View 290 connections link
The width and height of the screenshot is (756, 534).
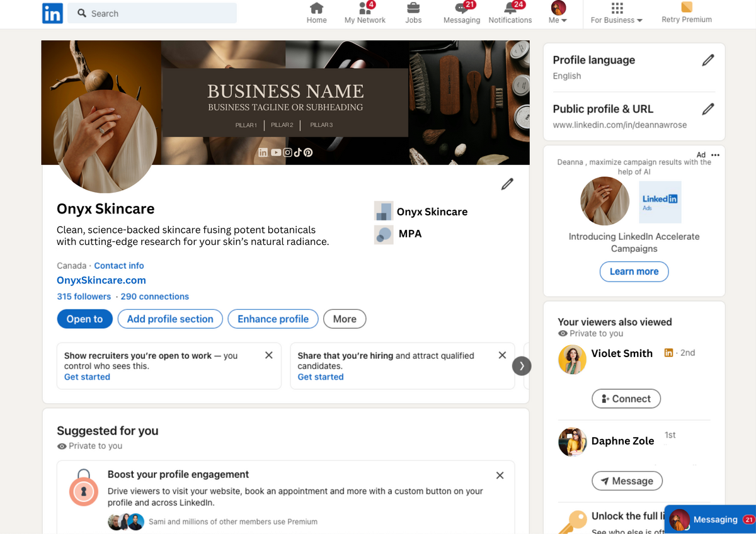(x=155, y=297)
